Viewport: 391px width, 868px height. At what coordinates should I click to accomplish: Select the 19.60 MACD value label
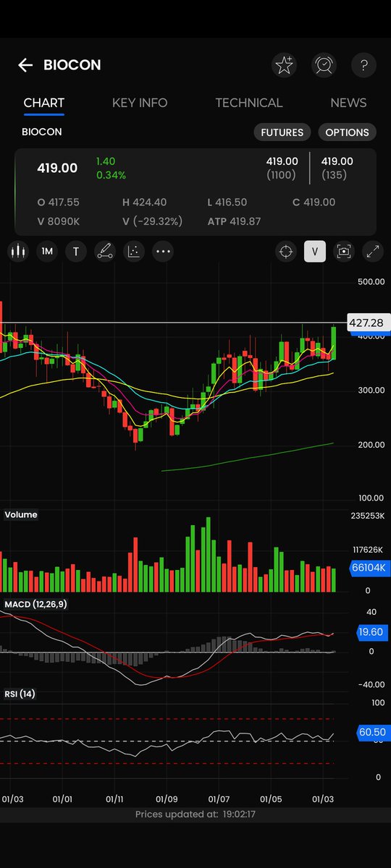[371, 631]
